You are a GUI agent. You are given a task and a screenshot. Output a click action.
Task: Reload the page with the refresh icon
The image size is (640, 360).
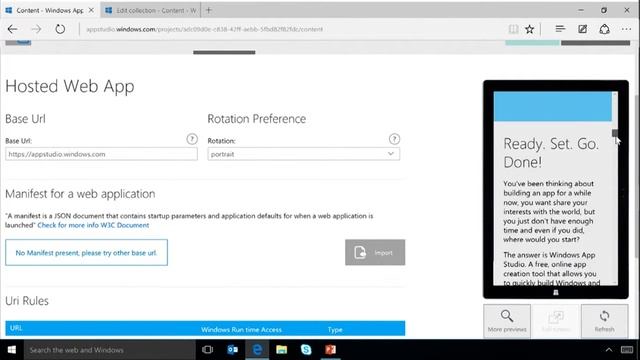[60, 29]
